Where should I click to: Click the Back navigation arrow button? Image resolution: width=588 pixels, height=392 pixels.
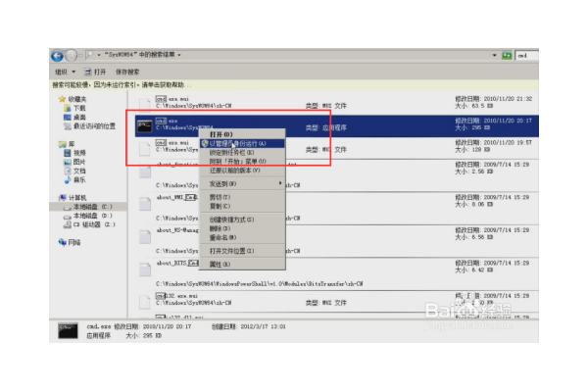[57, 56]
